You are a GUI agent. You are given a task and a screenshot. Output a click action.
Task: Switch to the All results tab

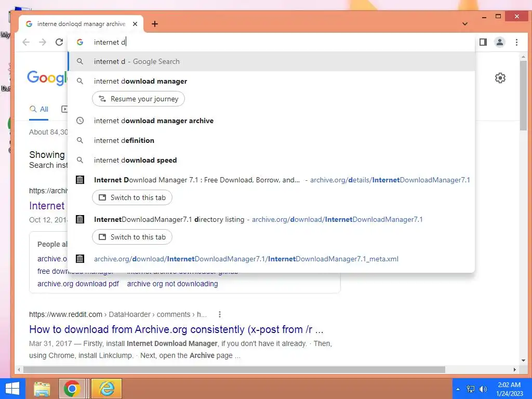pos(38,109)
